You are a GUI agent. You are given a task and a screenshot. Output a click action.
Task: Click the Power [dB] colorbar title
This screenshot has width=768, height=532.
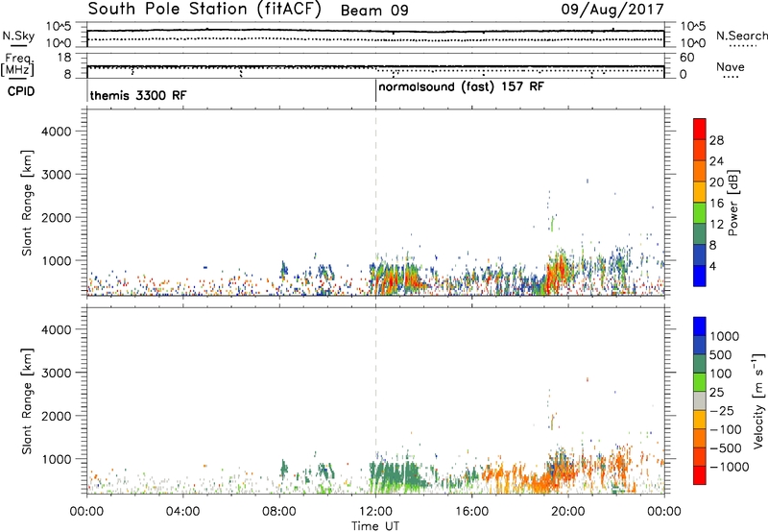[x=732, y=203]
